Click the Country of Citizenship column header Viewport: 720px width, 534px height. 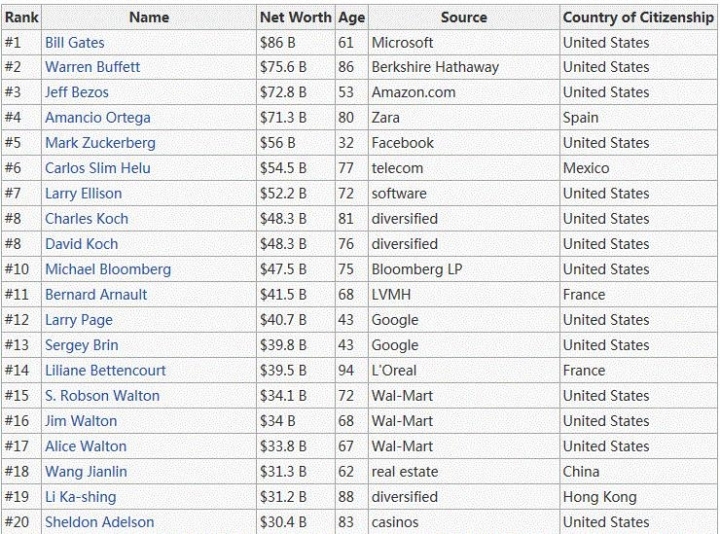[x=638, y=17]
